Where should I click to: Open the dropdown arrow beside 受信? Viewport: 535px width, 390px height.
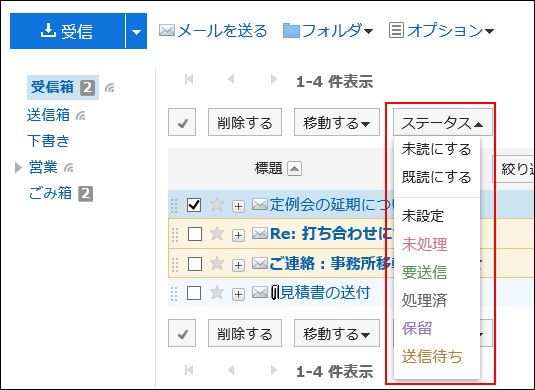(136, 32)
